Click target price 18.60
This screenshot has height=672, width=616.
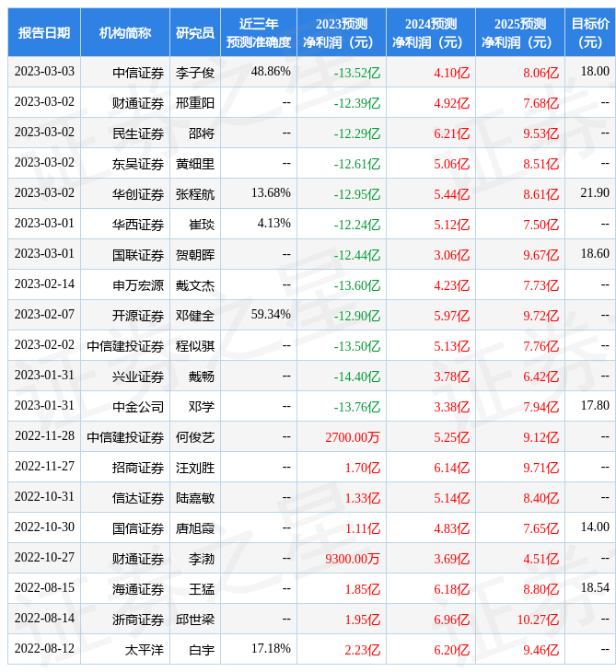[x=595, y=254]
